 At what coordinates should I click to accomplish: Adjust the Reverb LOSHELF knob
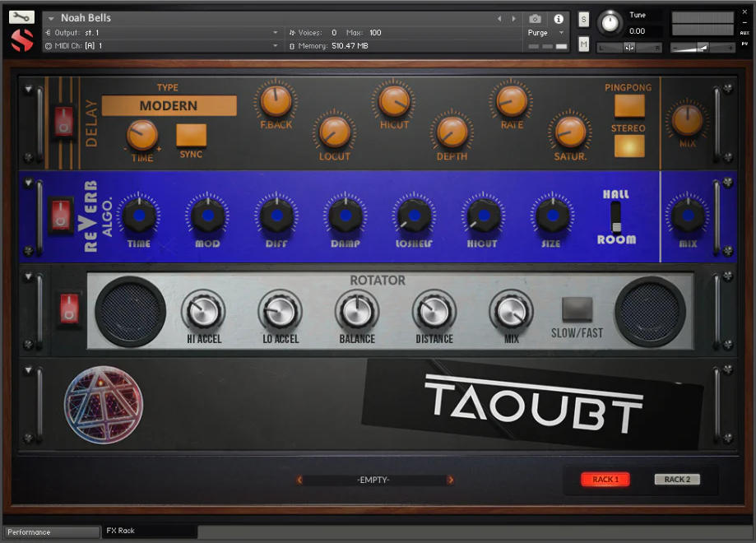click(414, 216)
